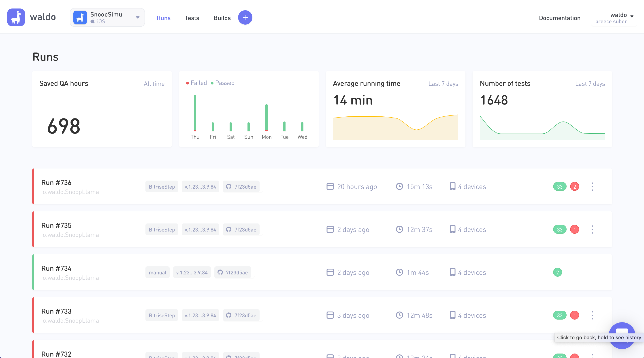The width and height of the screenshot is (644, 358).
Task: Open Run #732 title
Action: pos(56,354)
